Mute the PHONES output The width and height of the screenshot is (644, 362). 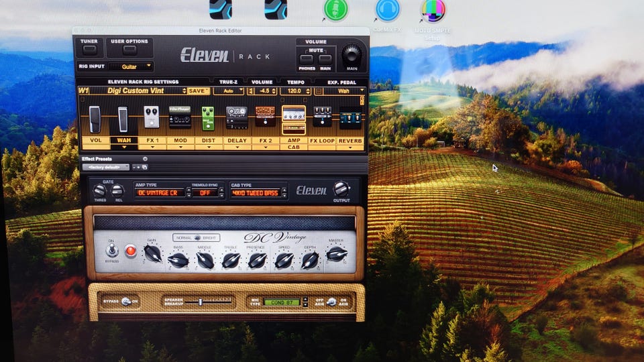point(307,59)
